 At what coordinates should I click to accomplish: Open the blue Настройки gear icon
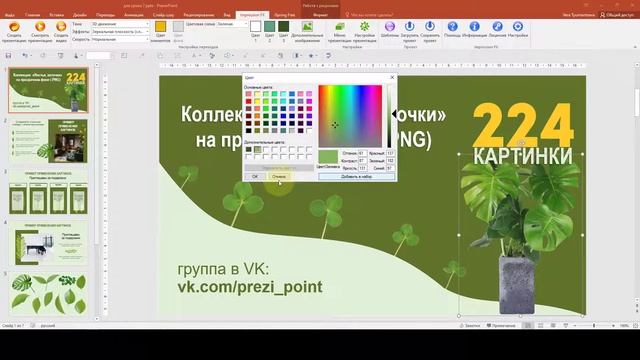[518, 27]
